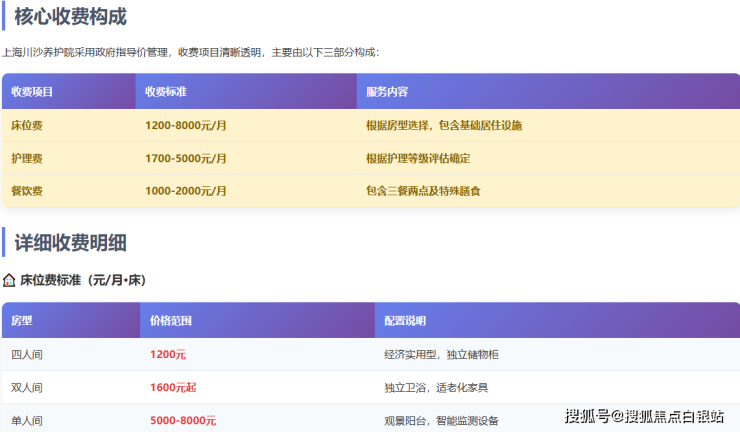Click the 餐饮费 row label

pos(27,190)
